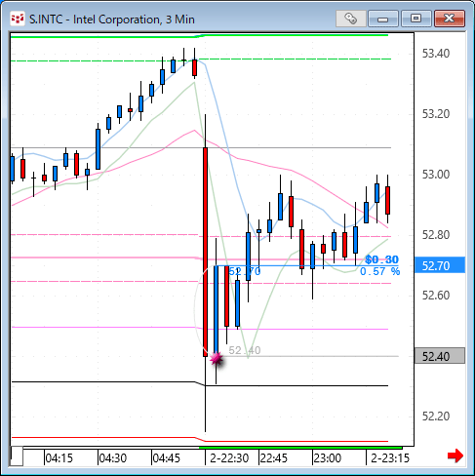Screen dimensions: 475x476
Task: Minimize the chart window
Action: (383, 19)
